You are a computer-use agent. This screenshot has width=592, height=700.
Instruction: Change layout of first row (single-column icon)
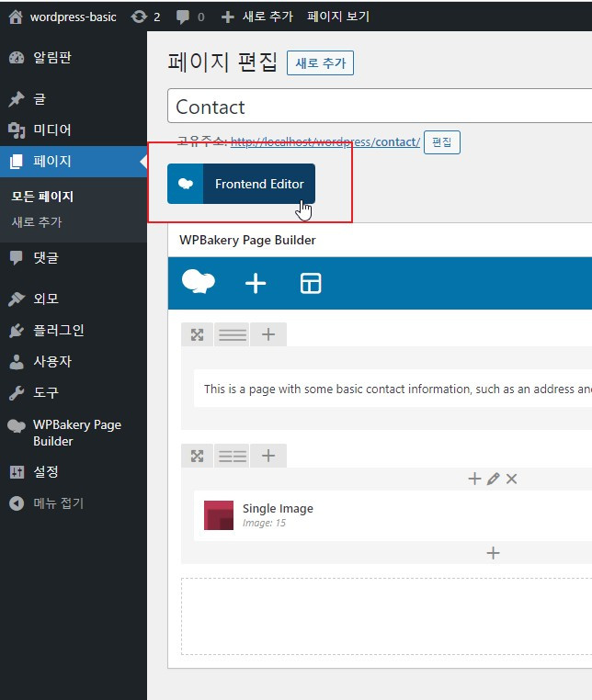pyautogui.click(x=233, y=334)
